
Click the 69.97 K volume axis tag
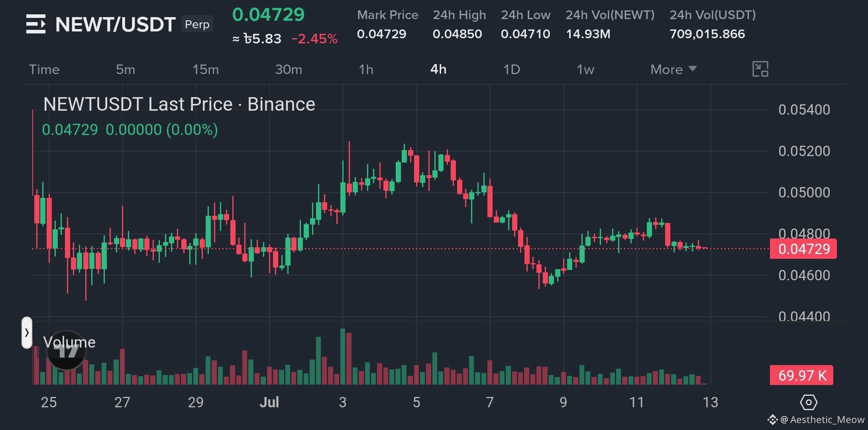[x=801, y=375]
